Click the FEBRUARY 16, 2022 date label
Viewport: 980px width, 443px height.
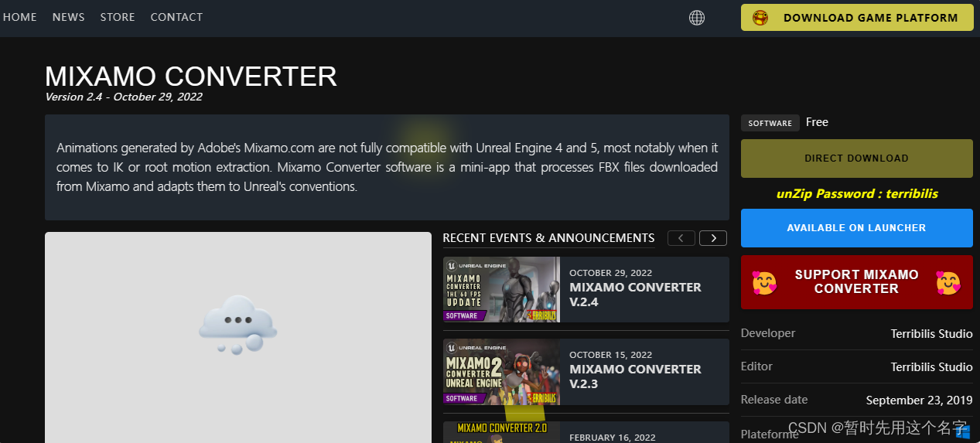612,438
